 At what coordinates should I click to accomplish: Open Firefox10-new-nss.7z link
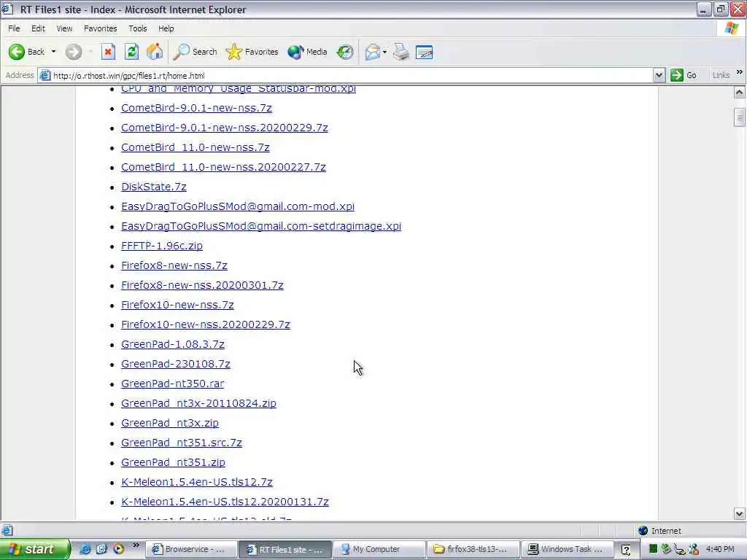coord(177,305)
